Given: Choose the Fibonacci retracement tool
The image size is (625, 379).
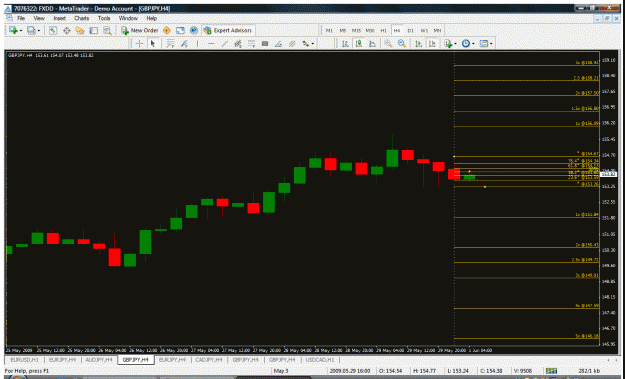Looking at the screenshot, I should coord(252,44).
